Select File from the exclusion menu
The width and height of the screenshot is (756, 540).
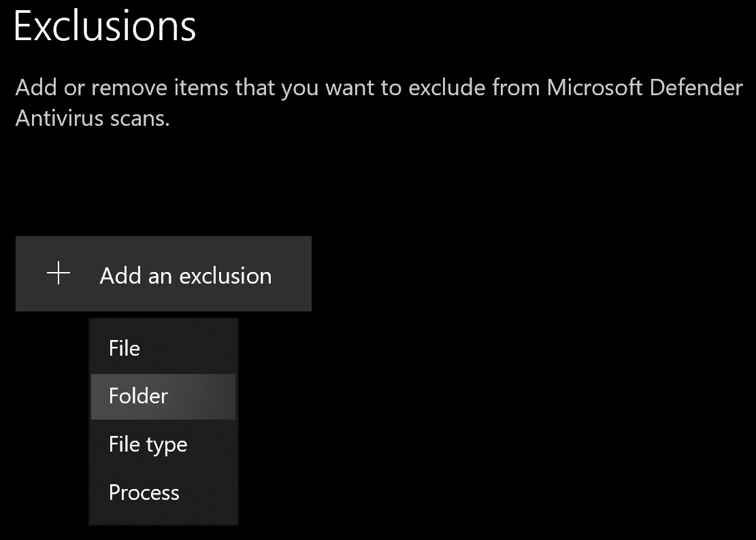click(125, 348)
